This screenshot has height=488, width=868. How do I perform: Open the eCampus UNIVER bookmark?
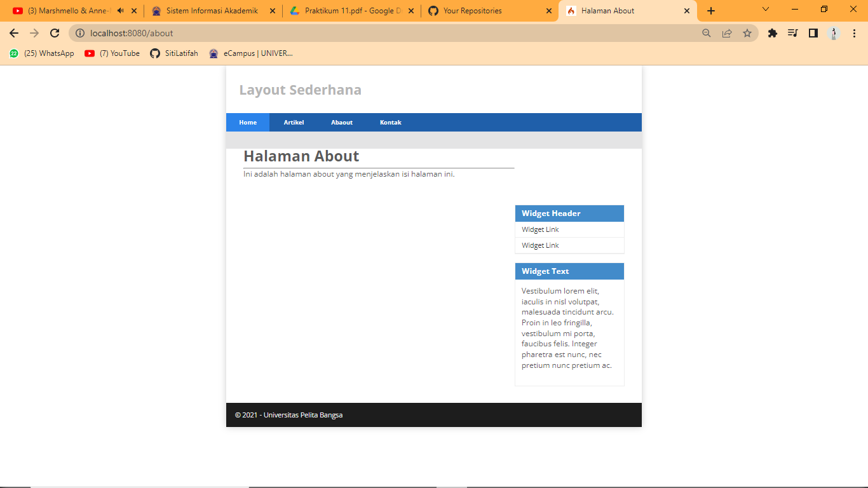click(x=252, y=53)
